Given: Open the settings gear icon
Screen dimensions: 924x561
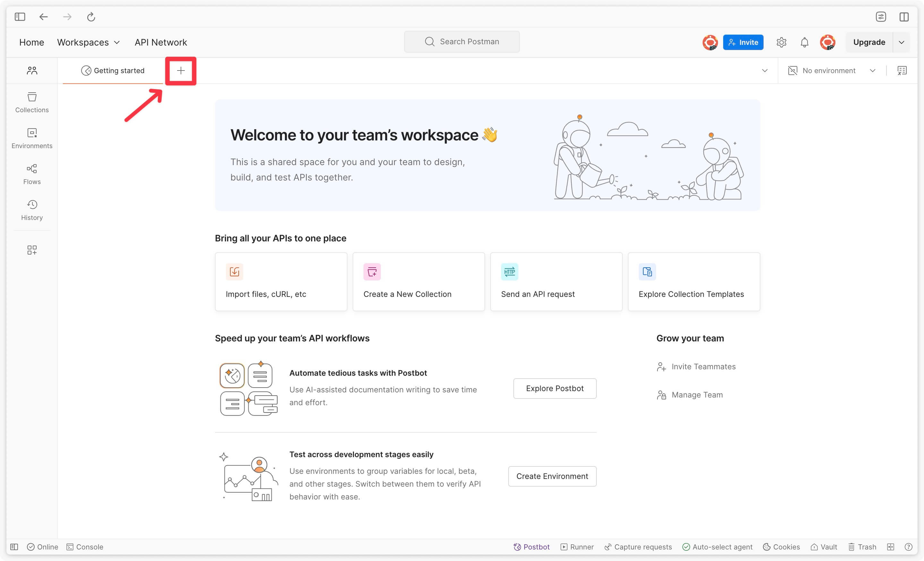Looking at the screenshot, I should point(782,42).
